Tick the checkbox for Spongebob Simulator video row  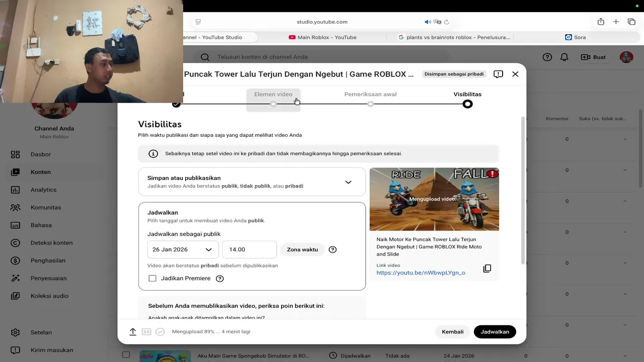(126, 355)
